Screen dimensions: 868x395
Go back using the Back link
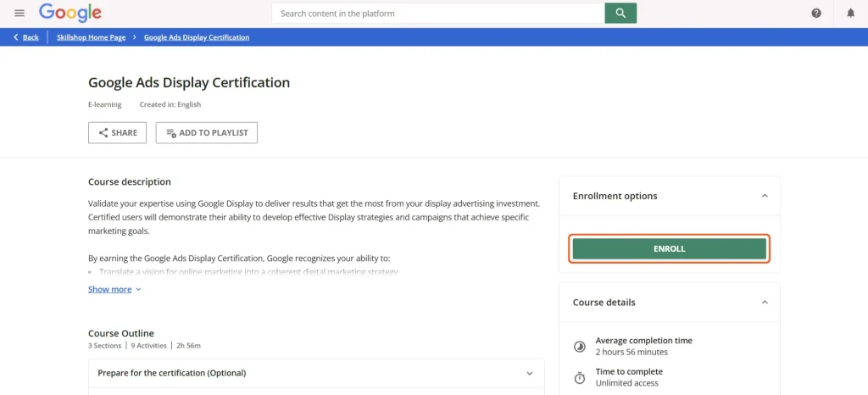(26, 37)
